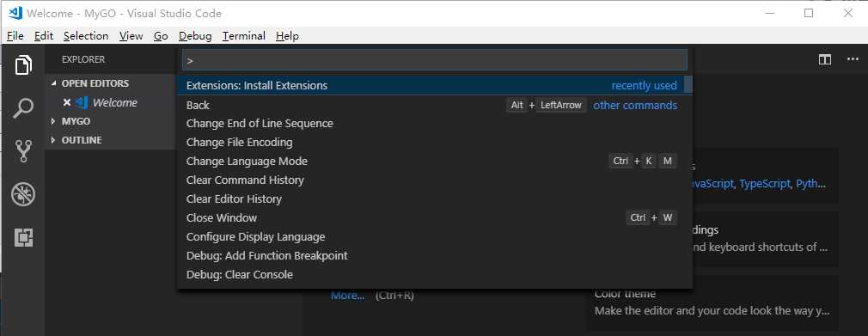Click the split editor icon
Screen dimensions: 868x336
tap(825, 60)
